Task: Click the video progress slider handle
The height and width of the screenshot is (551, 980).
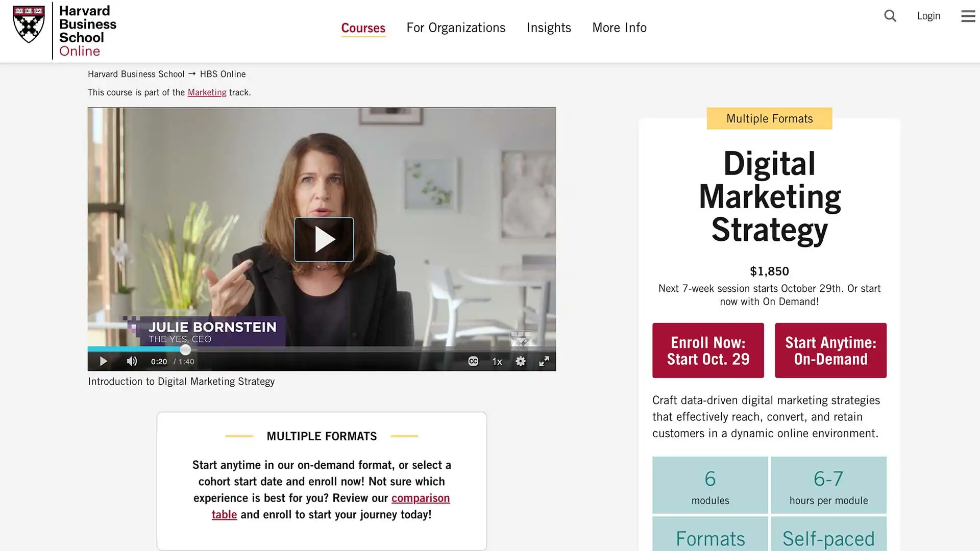Action: (x=185, y=349)
